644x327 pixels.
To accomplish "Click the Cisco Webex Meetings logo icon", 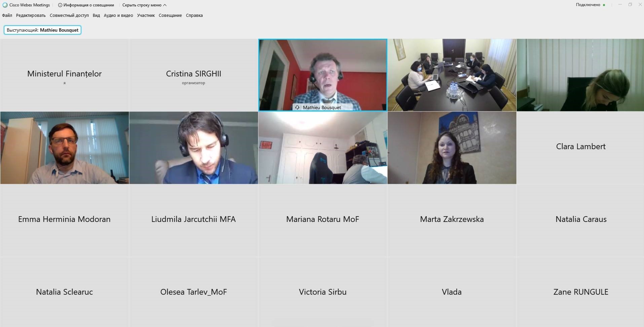I will (5, 5).
